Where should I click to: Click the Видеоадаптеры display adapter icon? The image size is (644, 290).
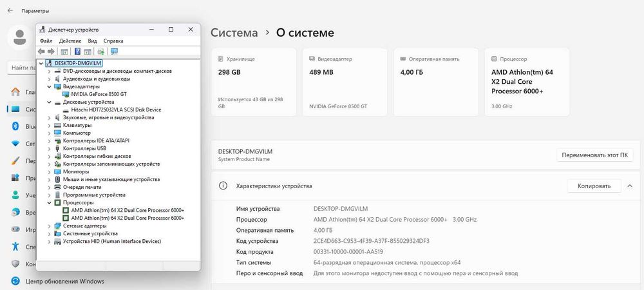point(57,86)
